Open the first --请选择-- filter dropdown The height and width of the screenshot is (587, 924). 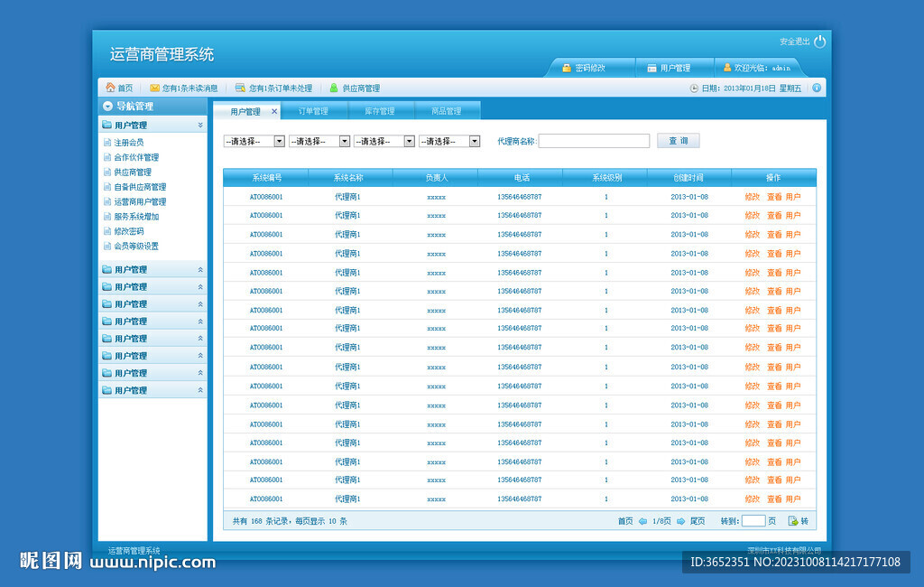[x=254, y=141]
